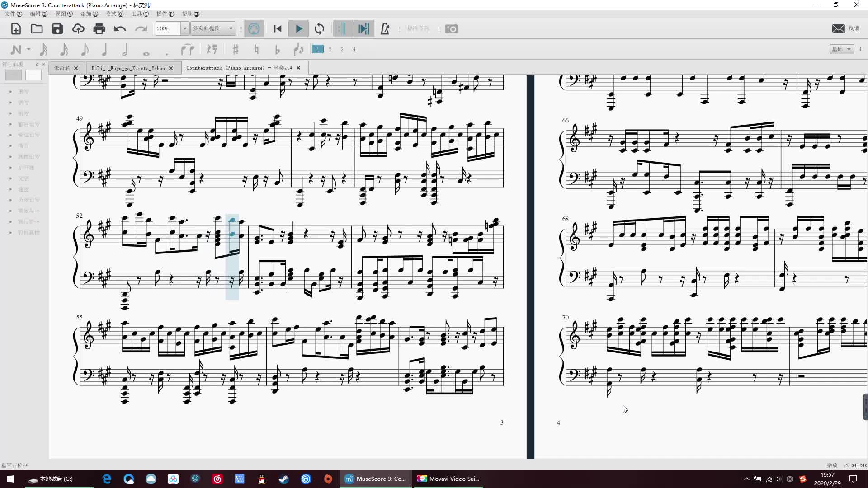This screenshot has height=488, width=868.
Task: Flip the note stem direction
Action: click(298, 49)
